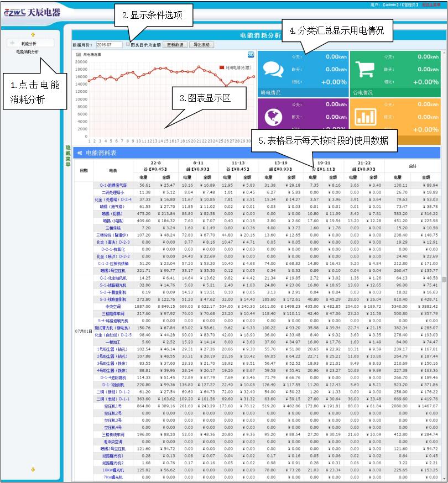Click the 合计 total column header

coord(413,166)
